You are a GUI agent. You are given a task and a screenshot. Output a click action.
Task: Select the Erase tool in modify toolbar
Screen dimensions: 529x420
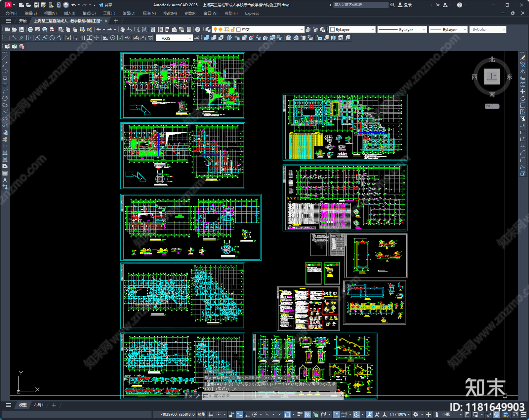pyautogui.click(x=523, y=57)
